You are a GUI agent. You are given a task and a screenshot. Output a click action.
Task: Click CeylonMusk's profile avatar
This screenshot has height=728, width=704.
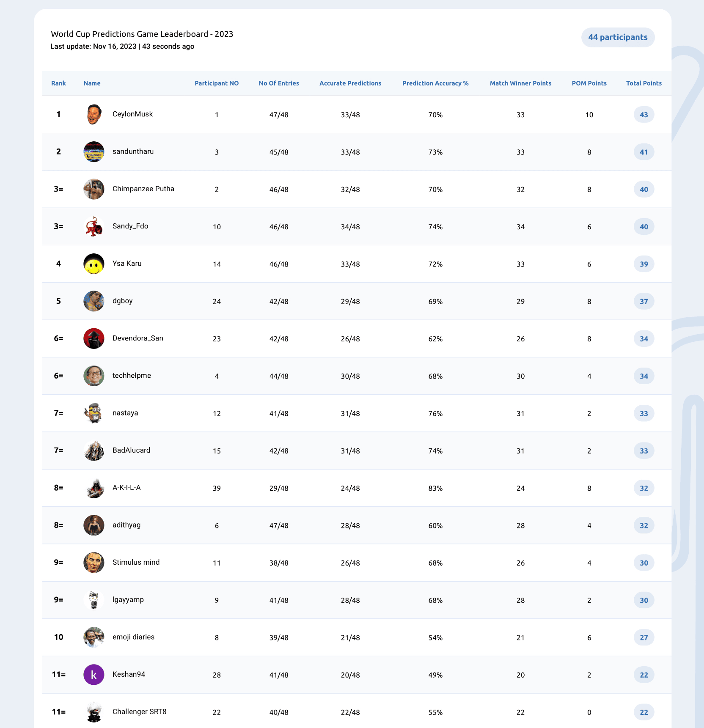coord(94,115)
